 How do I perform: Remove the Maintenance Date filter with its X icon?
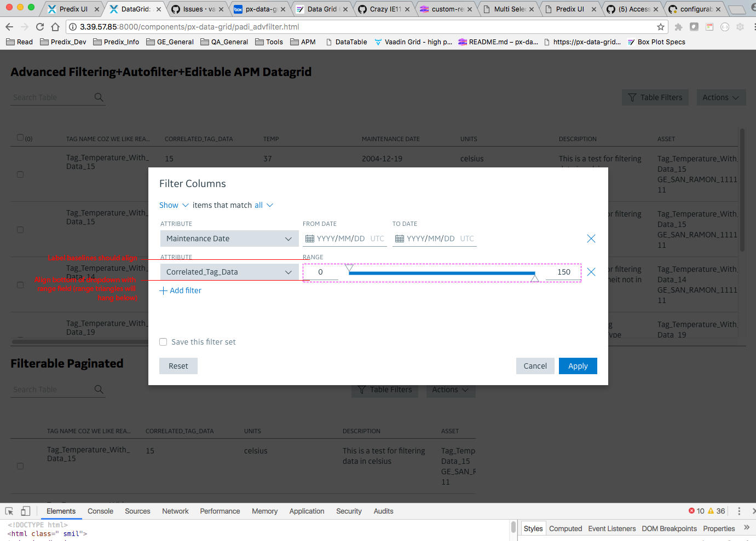pos(591,238)
